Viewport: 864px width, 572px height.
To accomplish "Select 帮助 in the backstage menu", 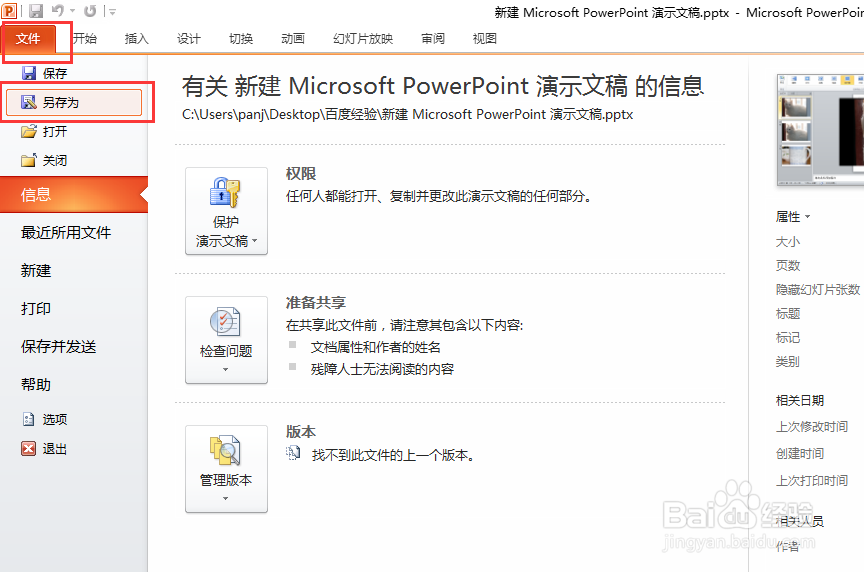I will (x=36, y=385).
